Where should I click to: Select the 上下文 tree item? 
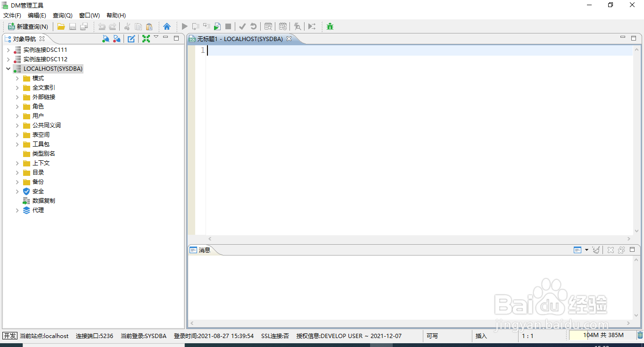tap(41, 163)
